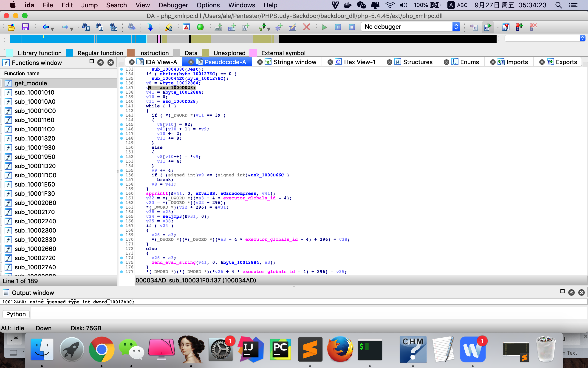Viewport: 588px width, 368px height.
Task: Click the purple arrow to C icon
Action: 474,27
